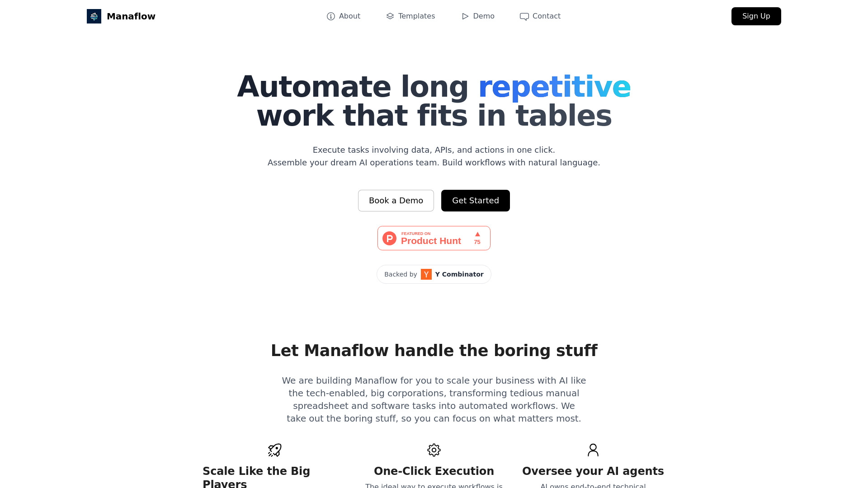Click the Demo play icon

pos(464,16)
